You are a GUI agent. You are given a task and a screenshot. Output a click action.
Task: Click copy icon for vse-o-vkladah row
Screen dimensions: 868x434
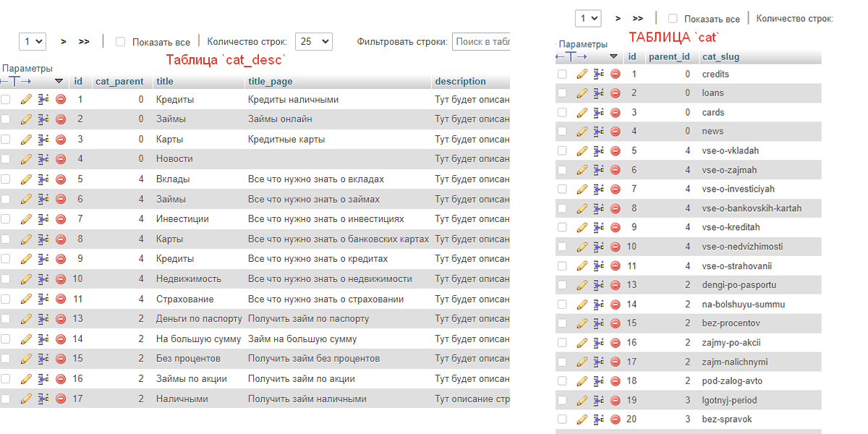coord(599,150)
